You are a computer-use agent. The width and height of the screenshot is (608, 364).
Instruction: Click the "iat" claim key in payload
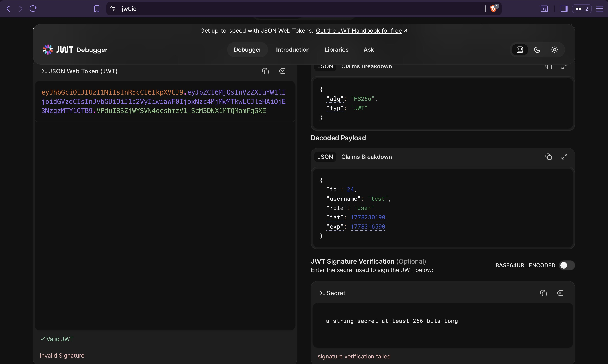tap(335, 217)
